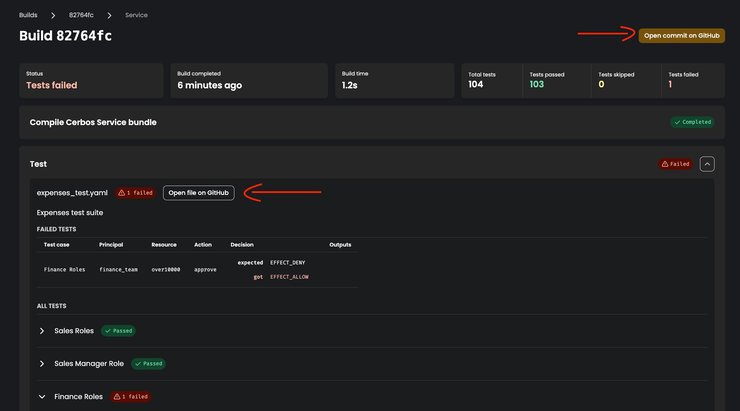
Task: Click the Passed badge for Sales Roles
Action: point(118,331)
